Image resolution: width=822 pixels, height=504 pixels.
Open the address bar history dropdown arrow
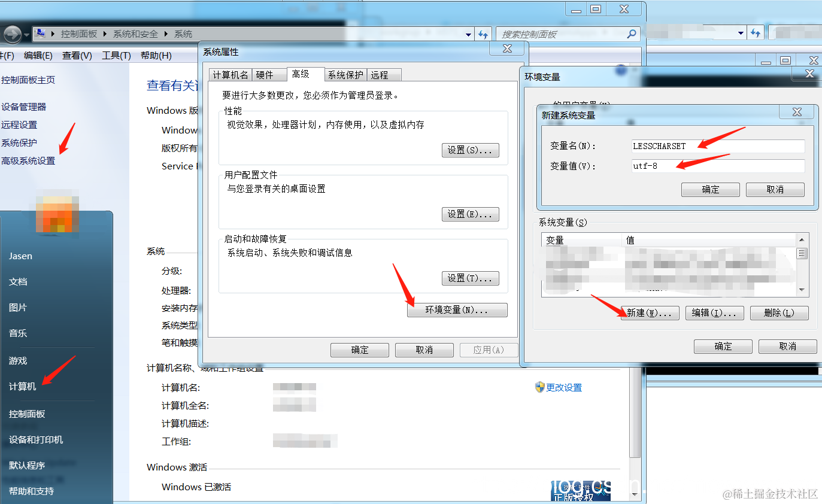coord(468,34)
